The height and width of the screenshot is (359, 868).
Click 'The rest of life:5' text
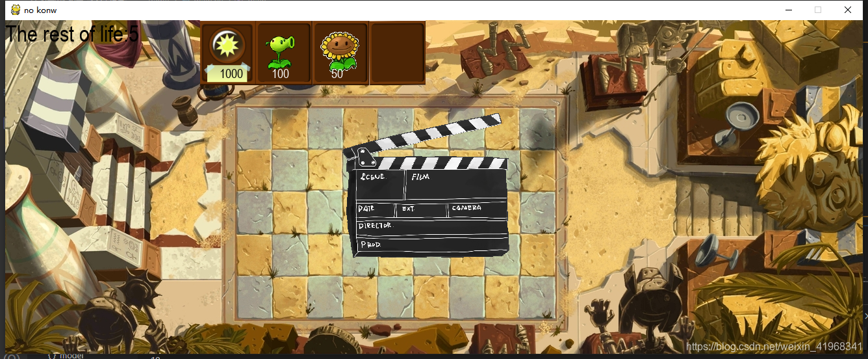coord(71,34)
